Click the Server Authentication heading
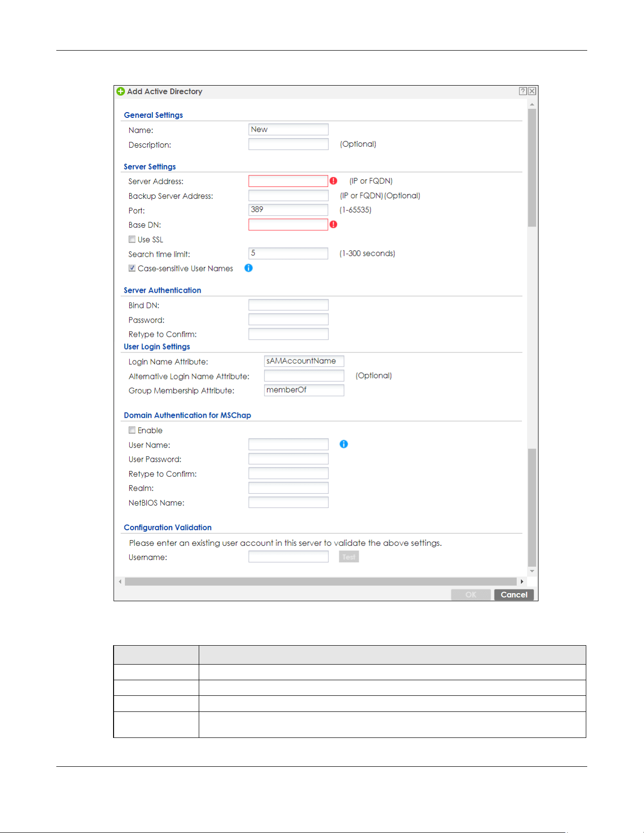 tap(162, 290)
